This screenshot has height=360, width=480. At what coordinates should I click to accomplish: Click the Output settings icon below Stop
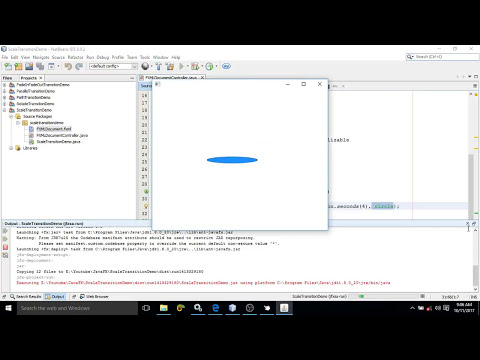[x=5, y=255]
